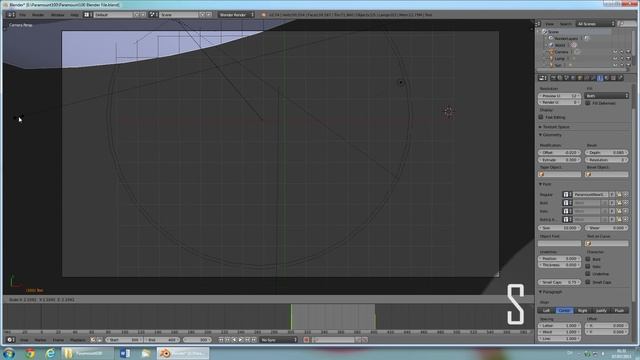The height and width of the screenshot is (360, 640).
Task: Toggle Camera renderability icon in outliner
Action: [628, 52]
